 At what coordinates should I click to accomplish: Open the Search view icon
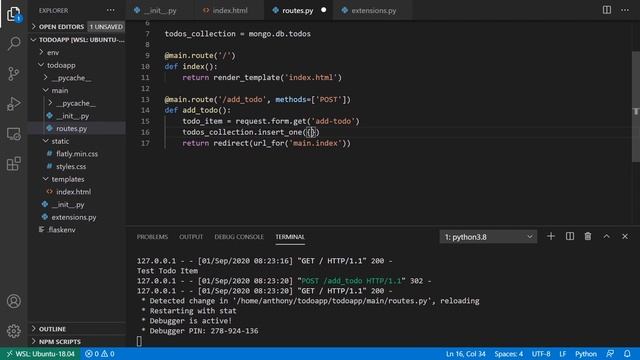13,43
